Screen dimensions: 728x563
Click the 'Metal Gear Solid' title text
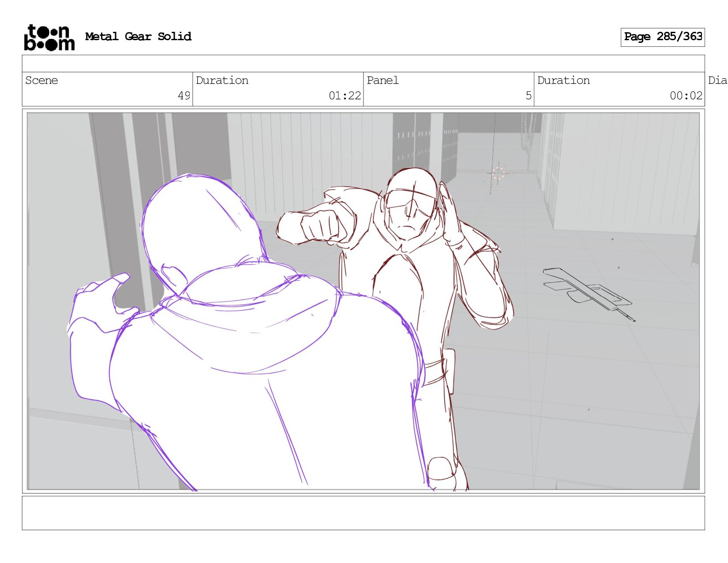coord(138,37)
